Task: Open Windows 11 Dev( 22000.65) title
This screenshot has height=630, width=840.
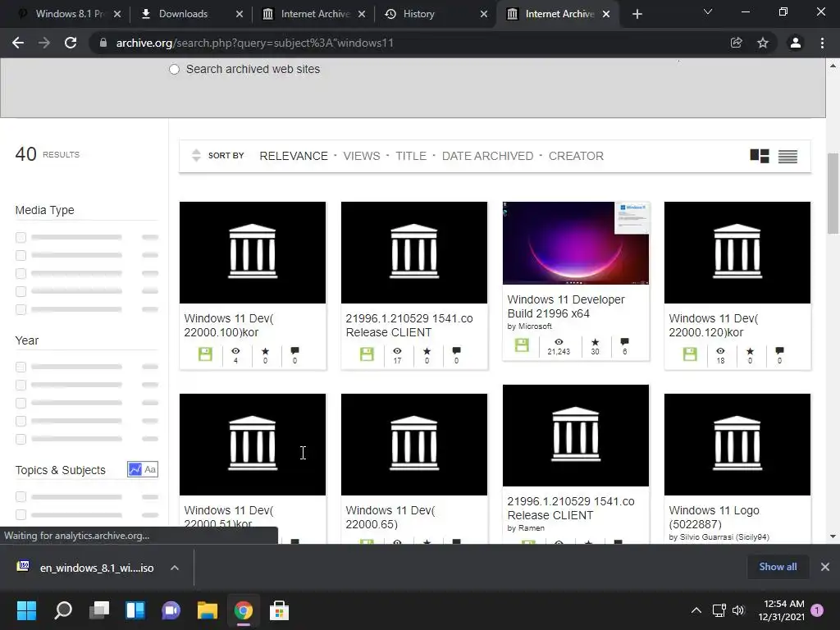Action: coord(390,517)
